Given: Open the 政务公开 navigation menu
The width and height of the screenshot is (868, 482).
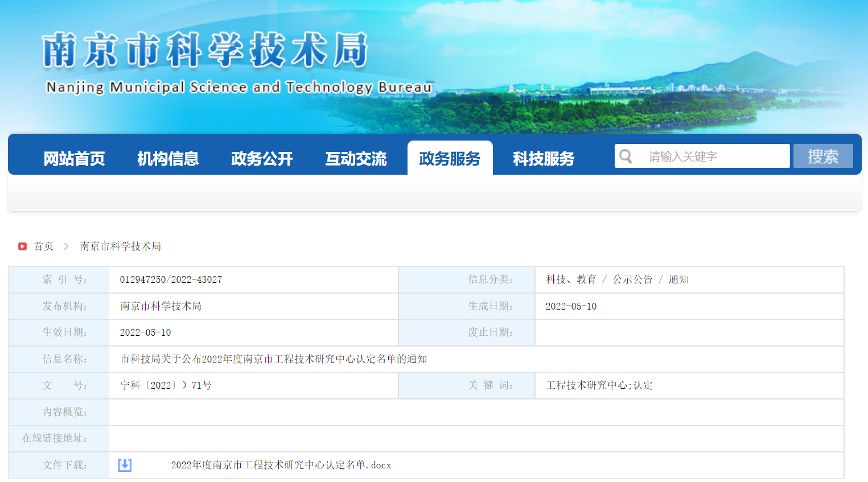Looking at the screenshot, I should tap(262, 159).
